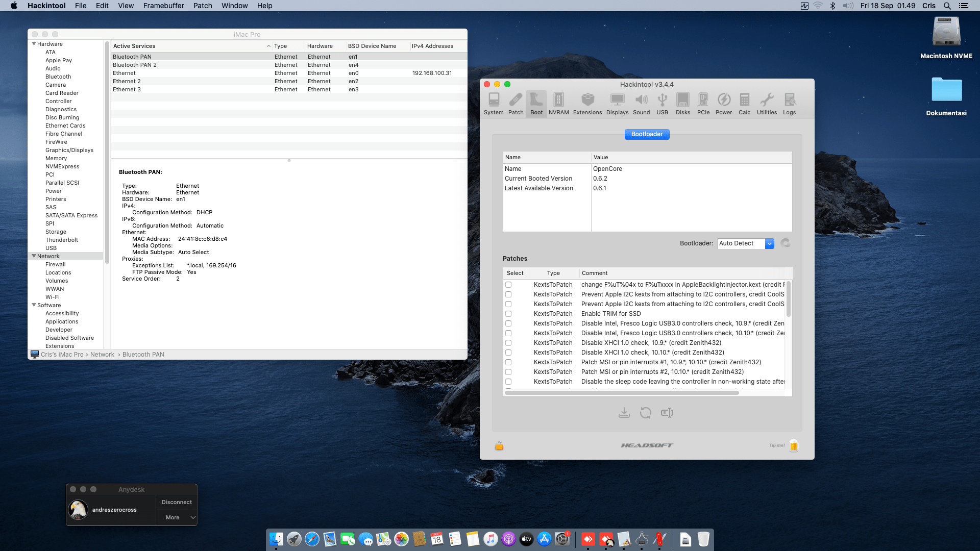Viewport: 980px width, 551px height.
Task: Open the Framebuffer menu
Action: click(x=163, y=6)
